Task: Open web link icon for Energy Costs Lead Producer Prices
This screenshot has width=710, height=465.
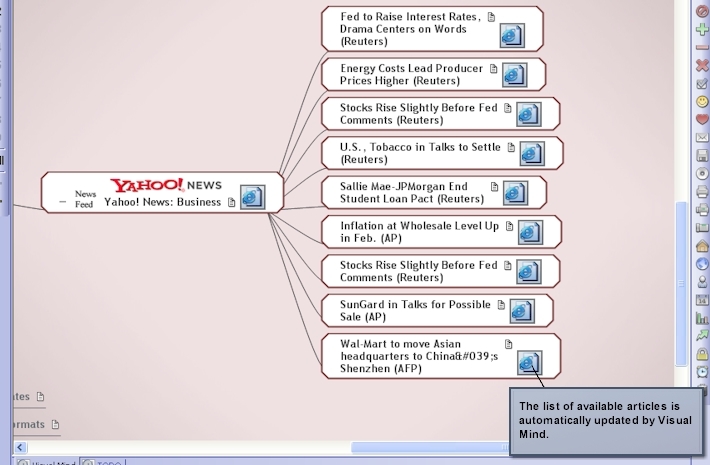Action: (x=515, y=75)
